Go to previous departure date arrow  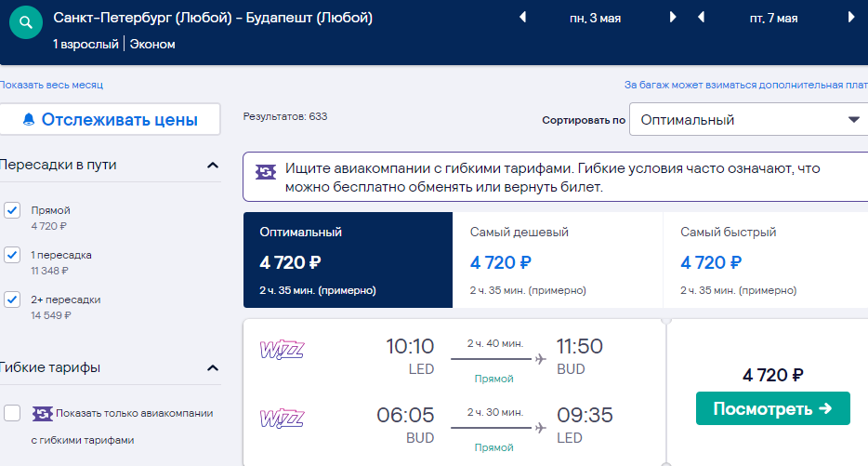tap(522, 17)
